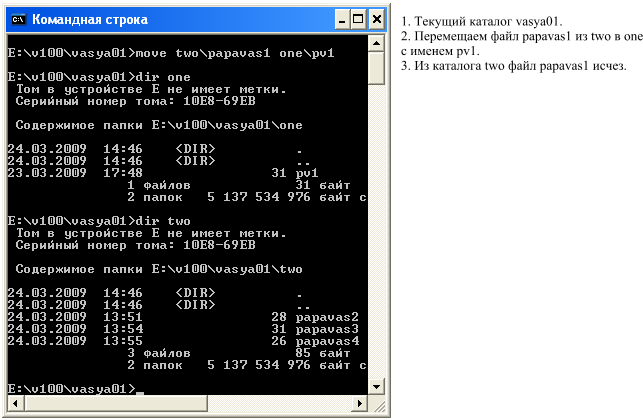Viewport: 643px width, 420px height.
Task: Open the command prompt window system icon
Action: (x=18, y=19)
